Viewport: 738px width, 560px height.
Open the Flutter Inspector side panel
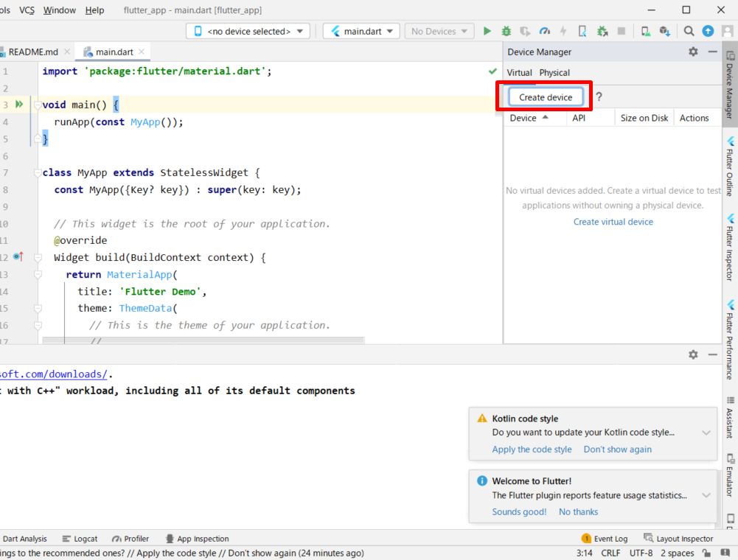(730, 247)
